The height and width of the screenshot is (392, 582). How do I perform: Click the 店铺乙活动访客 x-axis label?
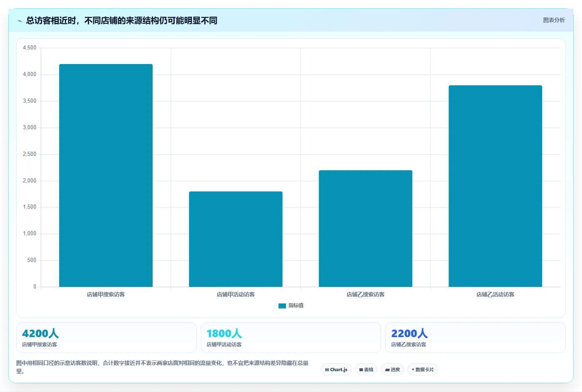495,294
